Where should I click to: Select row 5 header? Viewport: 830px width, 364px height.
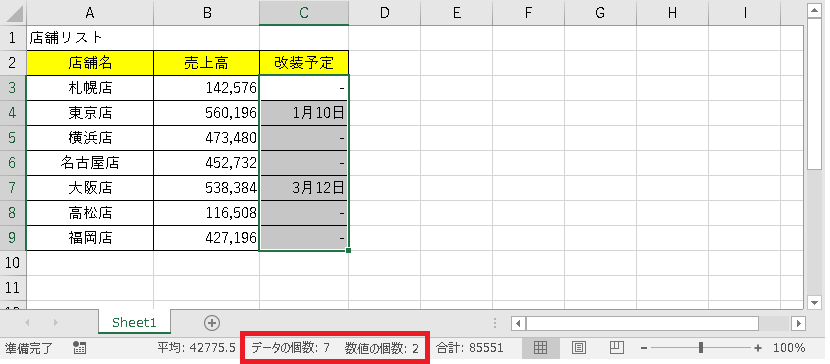pyautogui.click(x=13, y=138)
